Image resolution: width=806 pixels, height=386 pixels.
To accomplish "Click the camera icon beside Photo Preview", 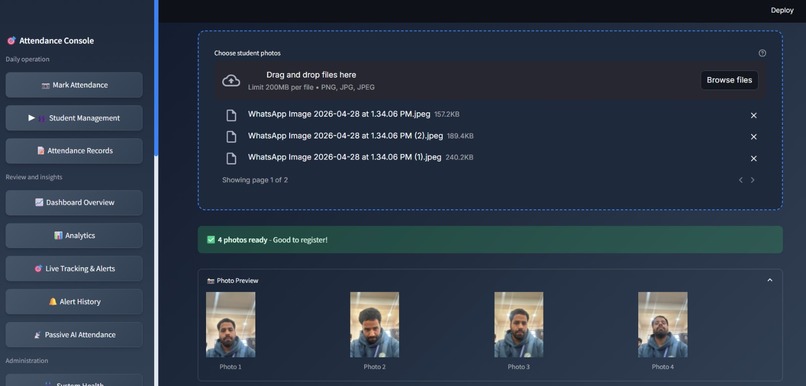I will (211, 281).
